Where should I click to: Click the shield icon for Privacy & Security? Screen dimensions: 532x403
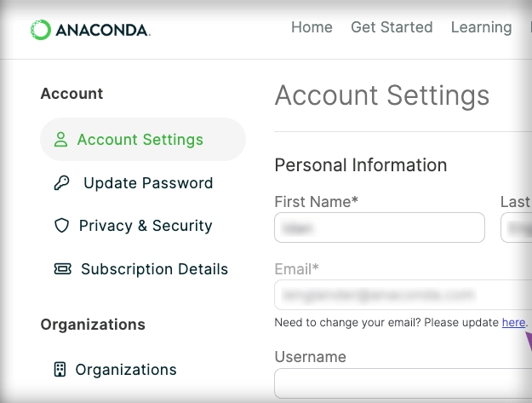coord(62,226)
